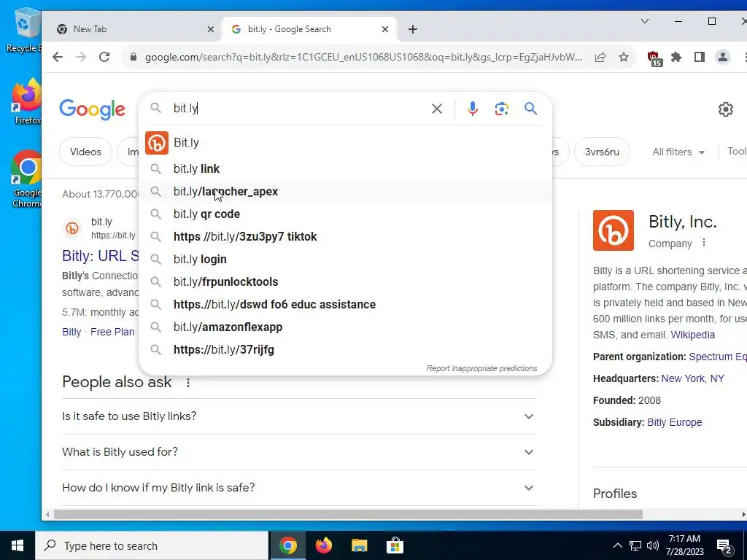
Task: Open the notification center icon
Action: point(725,546)
